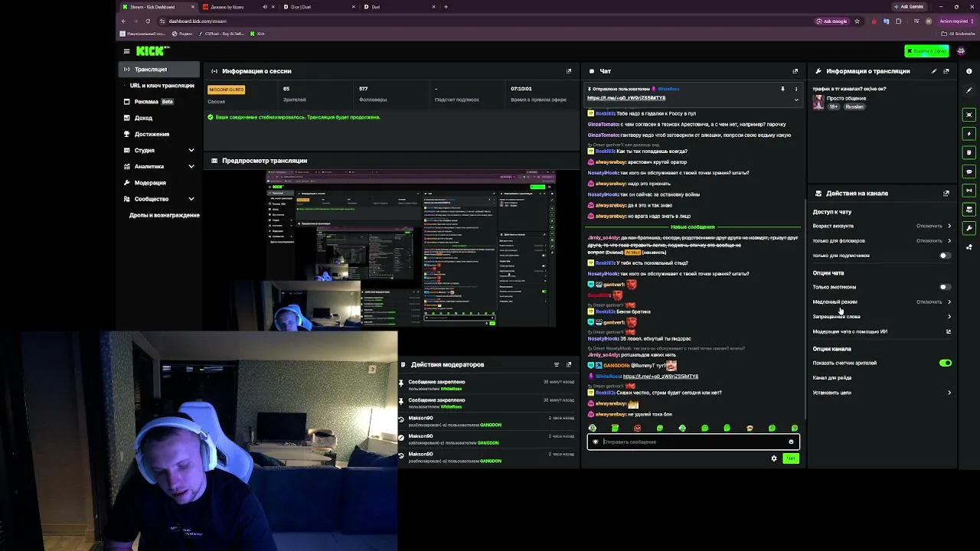Open banned words setting
Screen dimensions: 980x551
(882, 316)
